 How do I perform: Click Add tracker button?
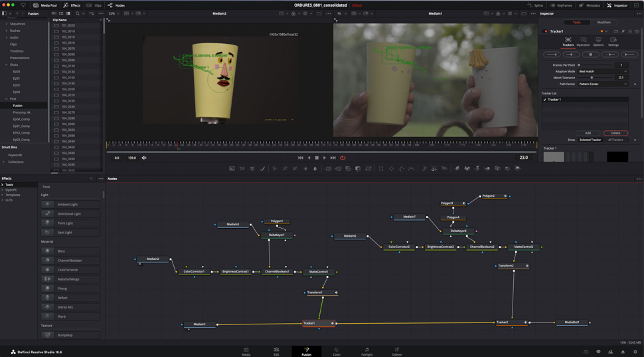coord(588,133)
